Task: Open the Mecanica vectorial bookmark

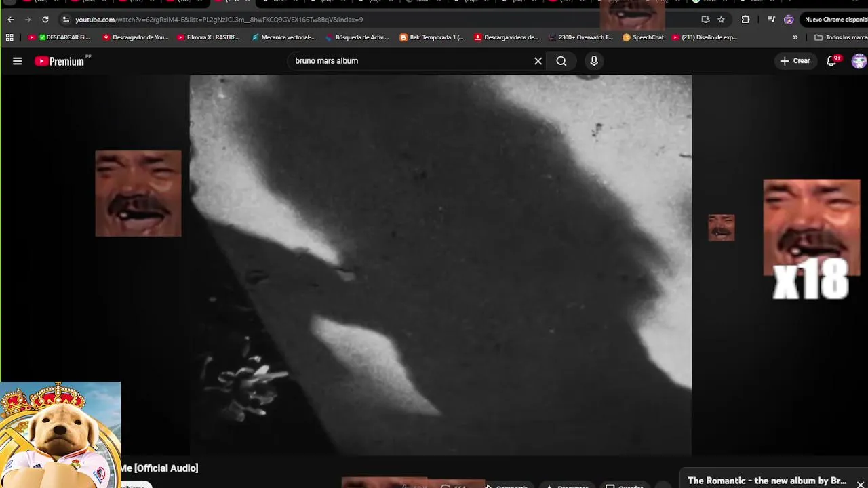Action: [283, 37]
